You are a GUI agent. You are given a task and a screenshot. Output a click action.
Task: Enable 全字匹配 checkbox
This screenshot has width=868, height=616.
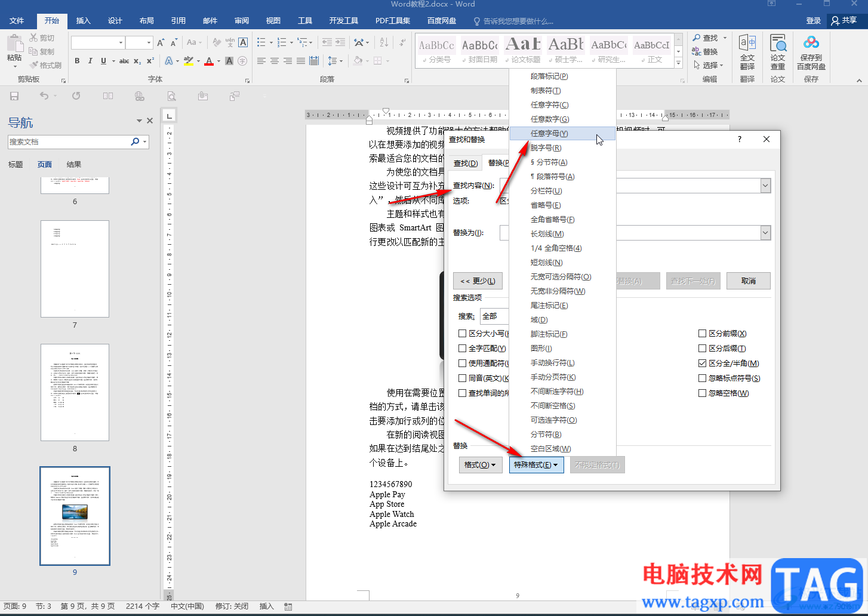[463, 349]
